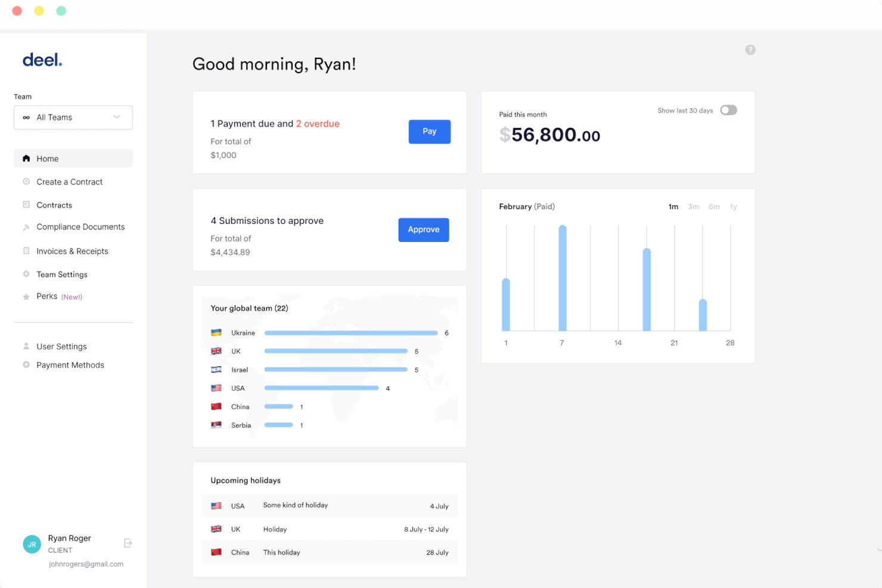The width and height of the screenshot is (882, 588).
Task: Click the Ukraine team progress bar
Action: click(350, 333)
